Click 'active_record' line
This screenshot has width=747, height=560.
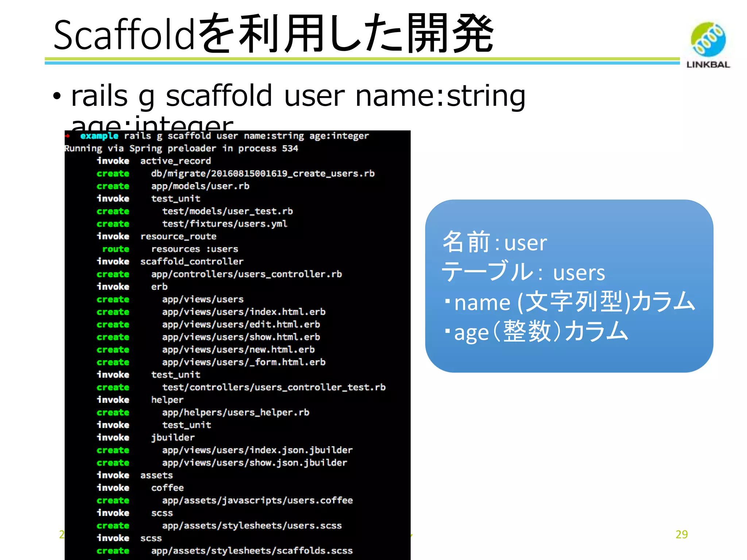coord(175,161)
